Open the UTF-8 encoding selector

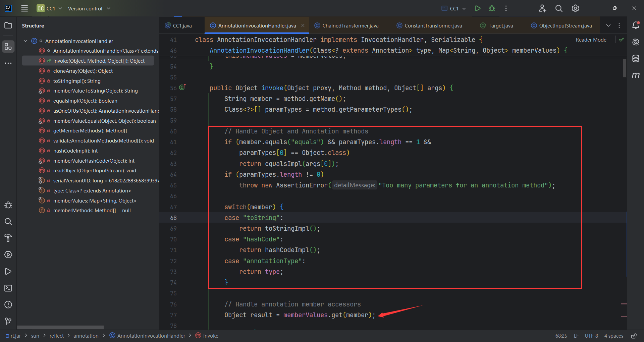coord(591,336)
